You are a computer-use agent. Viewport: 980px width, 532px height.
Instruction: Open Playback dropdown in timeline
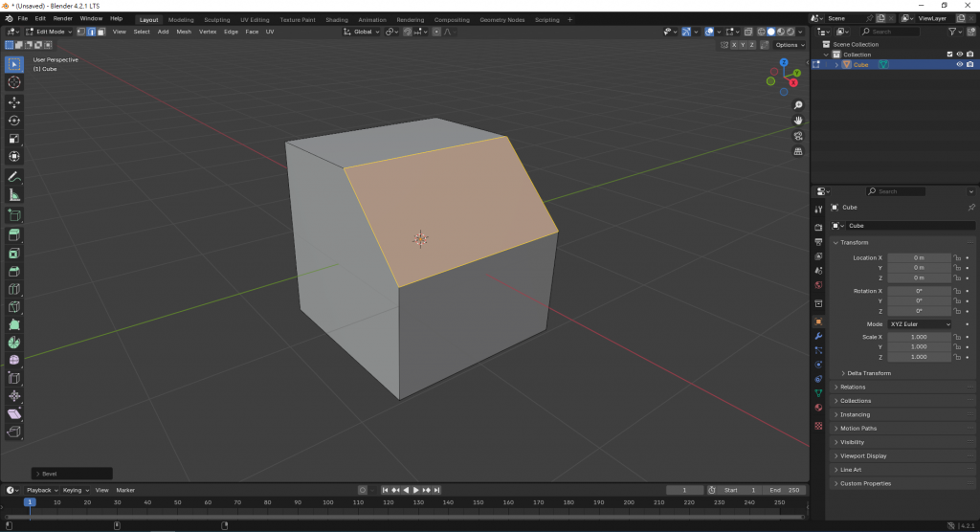point(41,490)
